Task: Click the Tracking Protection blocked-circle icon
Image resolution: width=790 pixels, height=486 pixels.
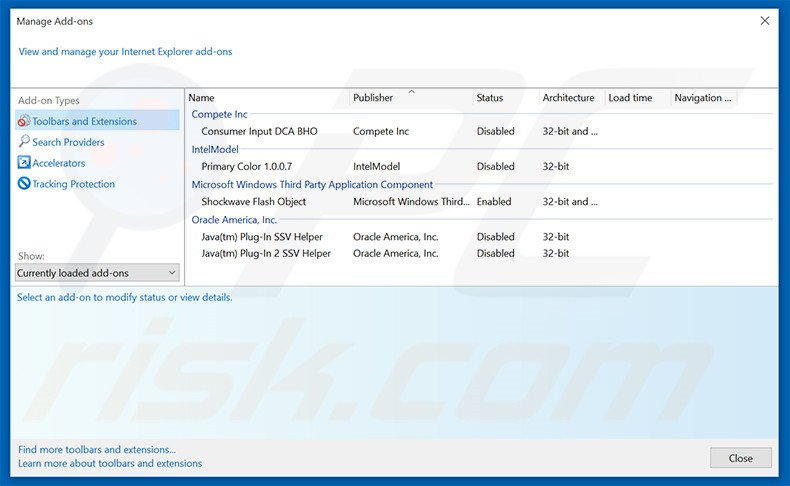Action: [x=24, y=183]
